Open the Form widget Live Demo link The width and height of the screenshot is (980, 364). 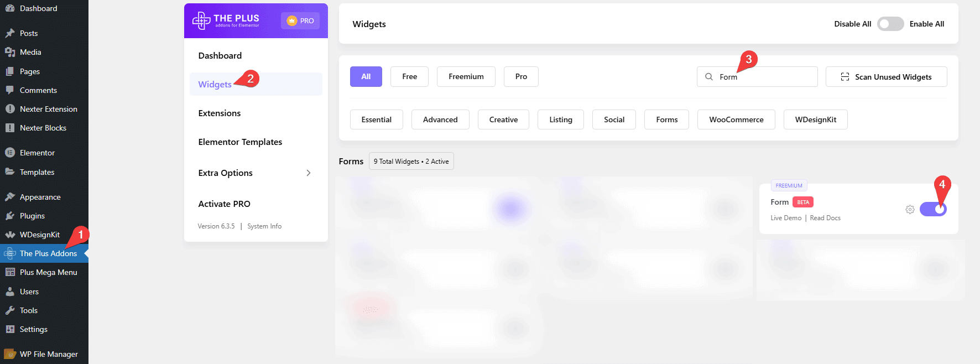[x=786, y=218]
